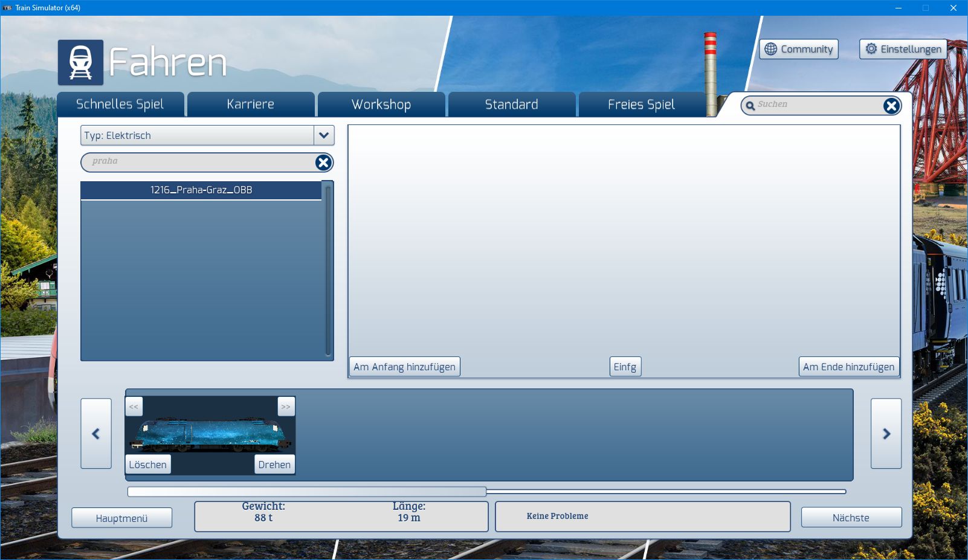Minimize the Train Simulator window
The height and width of the screenshot is (560, 968).
(x=899, y=8)
